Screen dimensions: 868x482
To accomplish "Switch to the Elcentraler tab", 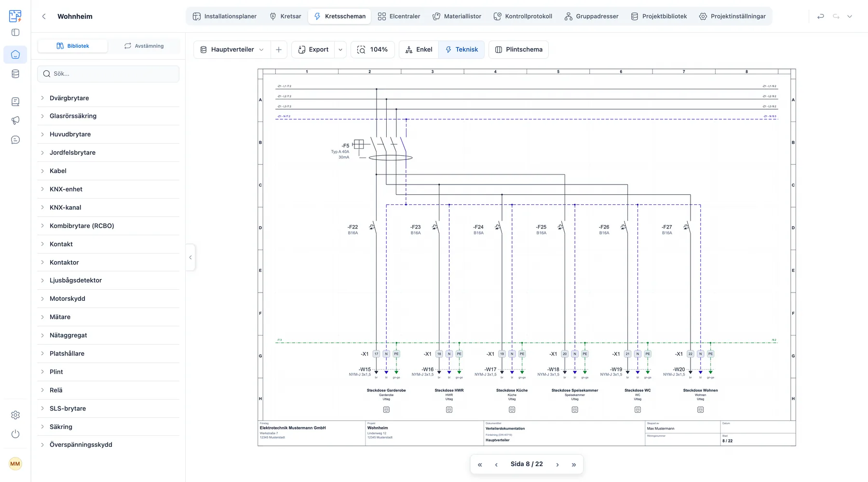I will coord(399,16).
